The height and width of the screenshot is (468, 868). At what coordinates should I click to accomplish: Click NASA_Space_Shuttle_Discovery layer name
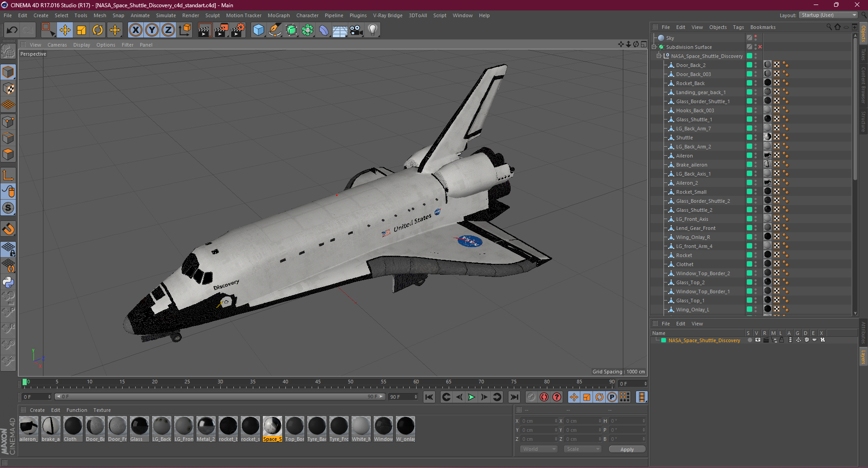(x=704, y=340)
